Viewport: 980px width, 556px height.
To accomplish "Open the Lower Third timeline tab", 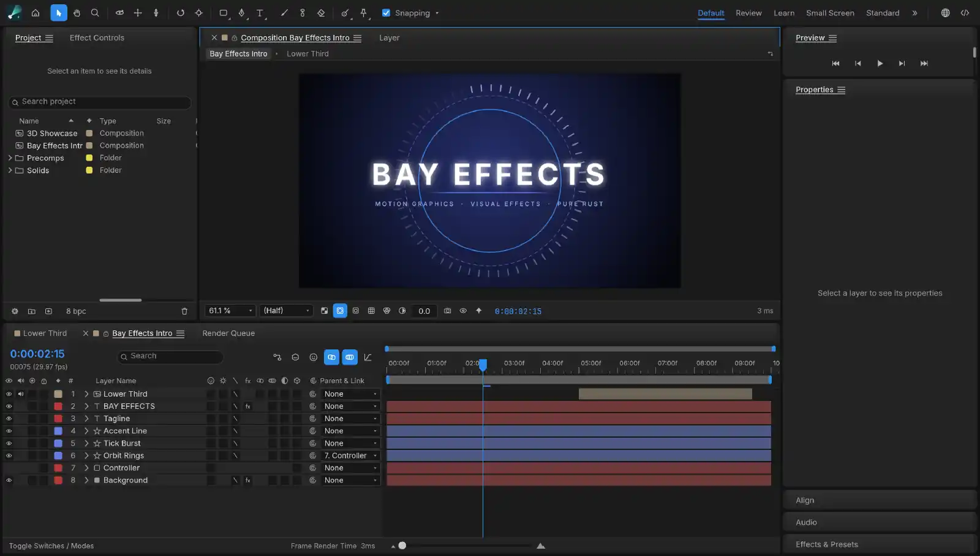I will coord(45,333).
